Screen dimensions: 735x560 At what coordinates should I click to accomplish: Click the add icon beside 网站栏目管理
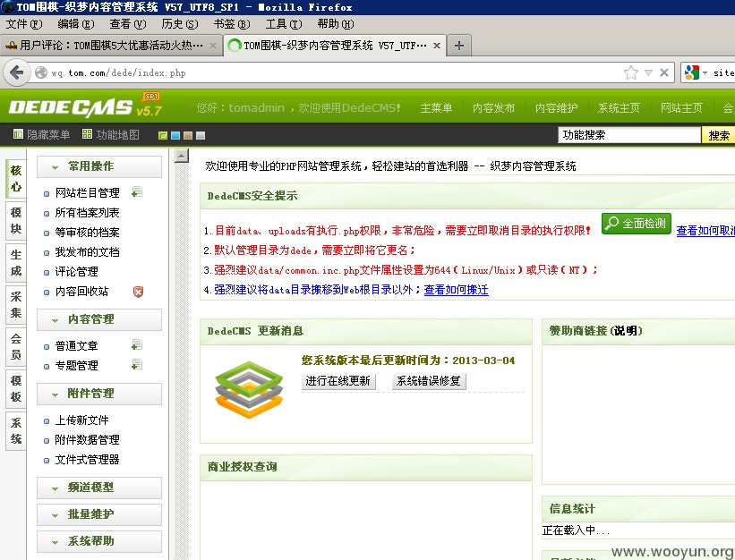(137, 192)
